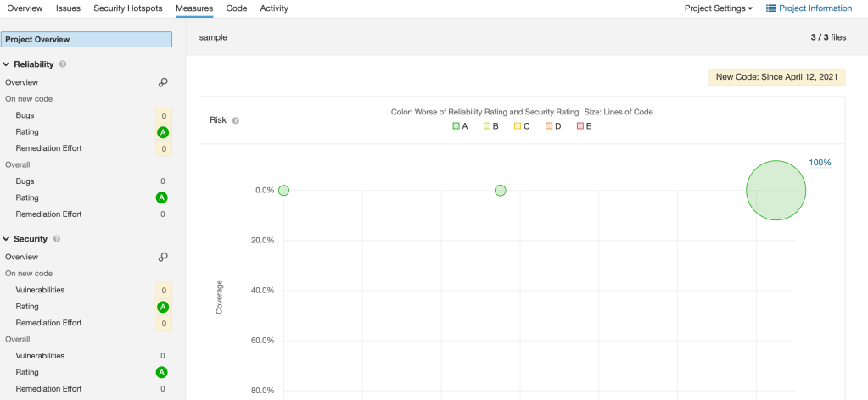Viewport: 868px width, 400px height.
Task: Go to the Security Hotspots tab
Action: click(x=130, y=8)
